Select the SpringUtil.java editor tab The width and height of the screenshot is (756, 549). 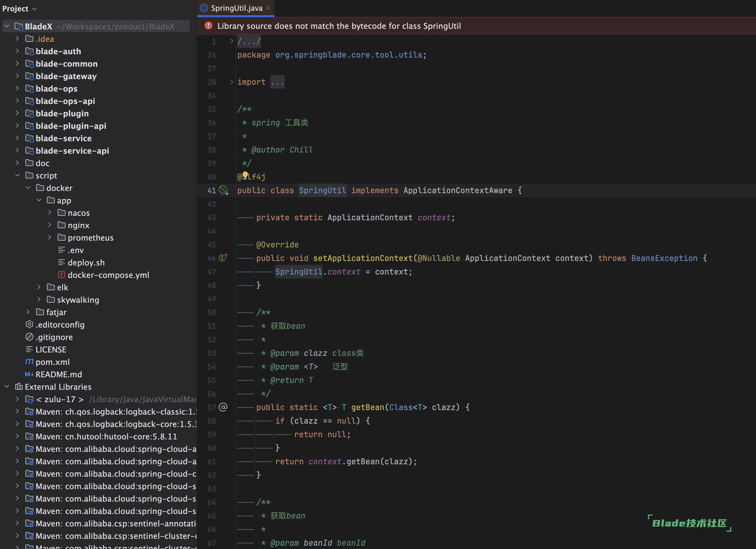click(236, 8)
